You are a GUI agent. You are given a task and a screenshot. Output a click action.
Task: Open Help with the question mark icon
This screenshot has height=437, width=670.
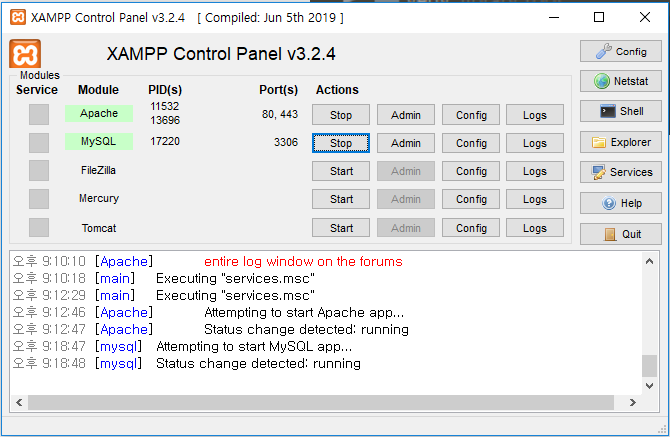[x=620, y=203]
